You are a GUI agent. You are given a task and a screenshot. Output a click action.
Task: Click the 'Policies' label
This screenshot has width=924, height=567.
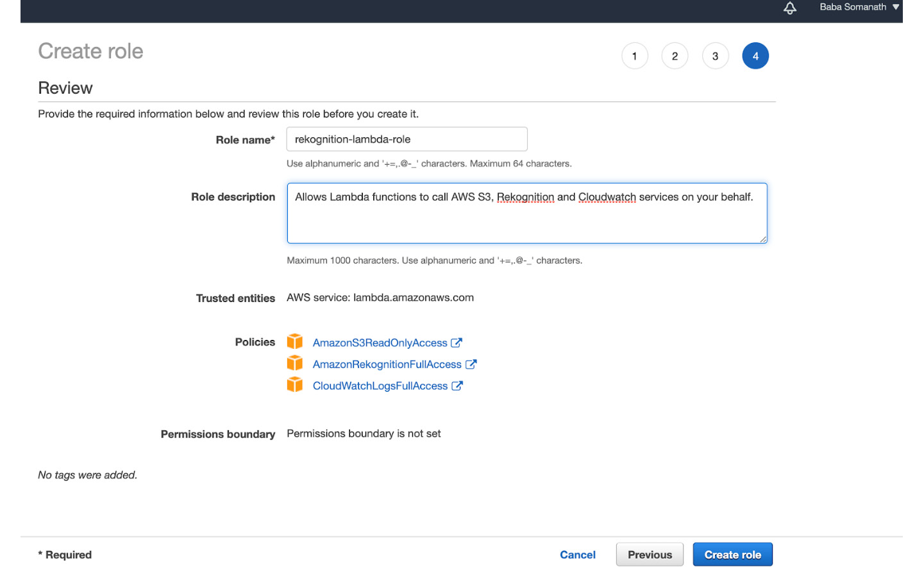tap(255, 342)
